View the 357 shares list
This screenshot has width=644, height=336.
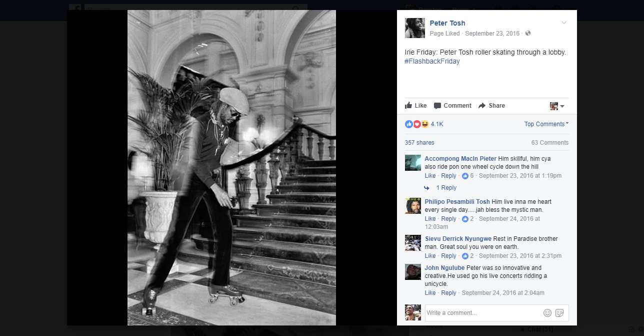coord(419,143)
